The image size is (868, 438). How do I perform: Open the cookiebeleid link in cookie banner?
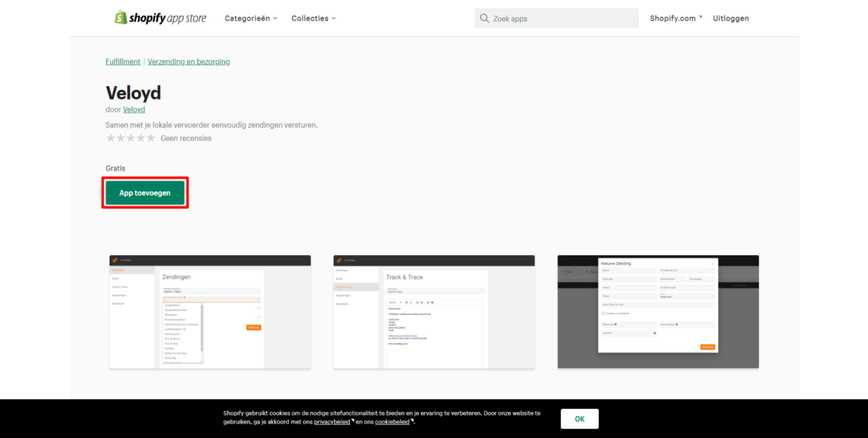392,421
